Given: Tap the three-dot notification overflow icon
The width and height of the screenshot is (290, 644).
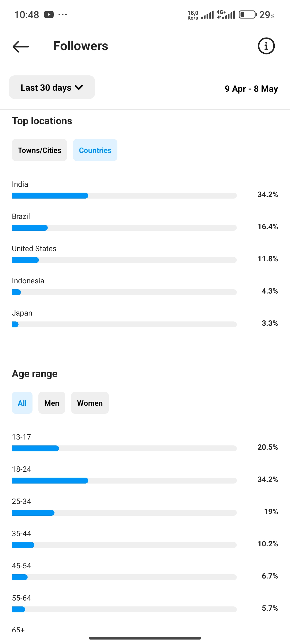Looking at the screenshot, I should click(x=63, y=14).
